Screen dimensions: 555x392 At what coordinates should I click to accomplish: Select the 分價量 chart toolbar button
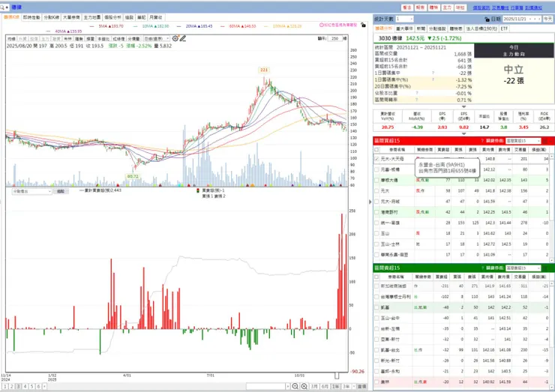click(x=133, y=38)
